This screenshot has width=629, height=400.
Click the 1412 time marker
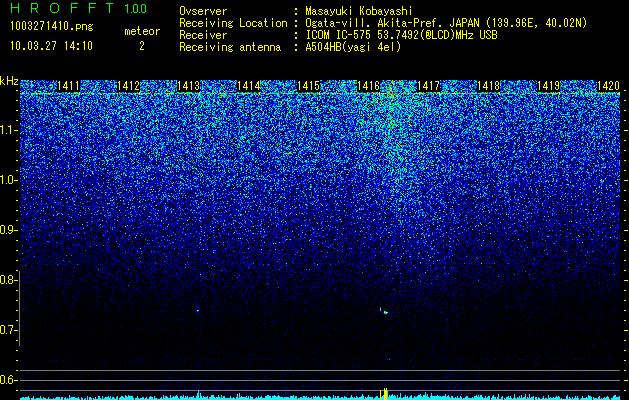128,86
